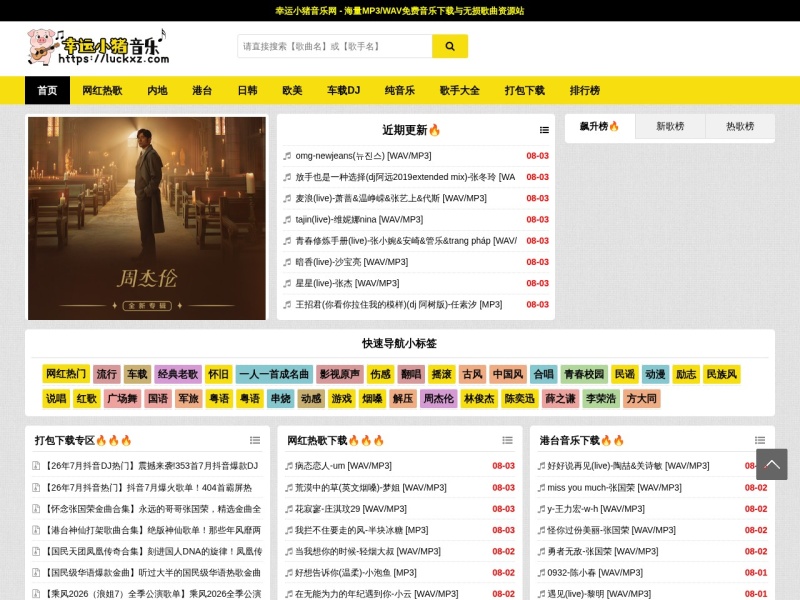This screenshot has height=600, width=800.
Task: Select the 一人一首成名曲 tag
Action: (x=274, y=374)
